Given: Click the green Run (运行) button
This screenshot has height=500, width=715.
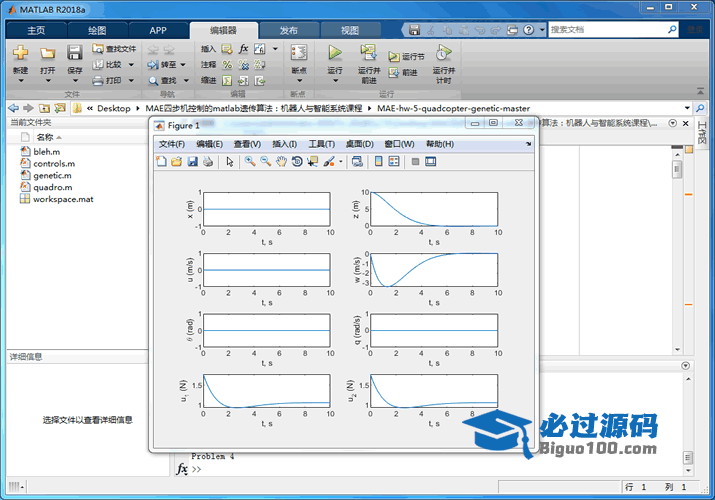Looking at the screenshot, I should (335, 53).
